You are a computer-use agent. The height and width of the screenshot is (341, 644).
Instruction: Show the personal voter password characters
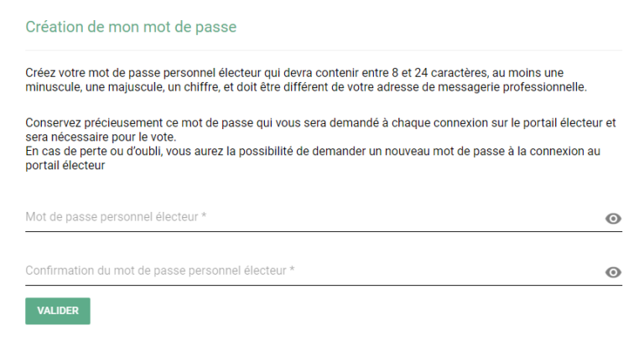click(x=613, y=219)
